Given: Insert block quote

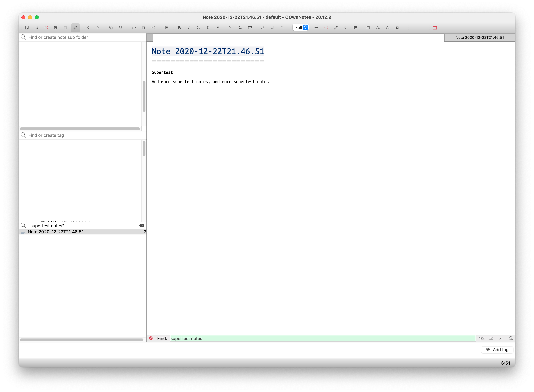Looking at the screenshot, I should 218,28.
